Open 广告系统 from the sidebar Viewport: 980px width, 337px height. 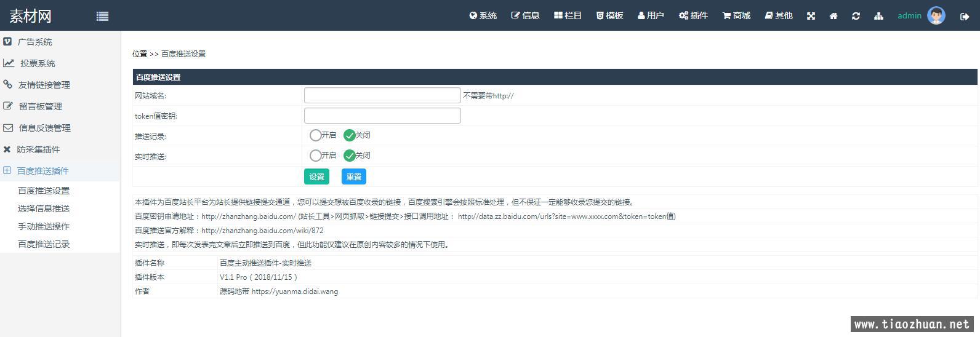point(34,42)
